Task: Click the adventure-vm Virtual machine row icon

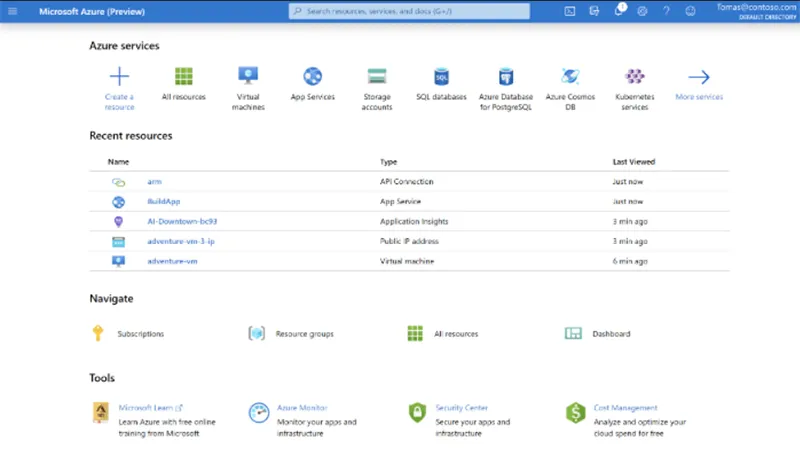Action: pos(118,261)
